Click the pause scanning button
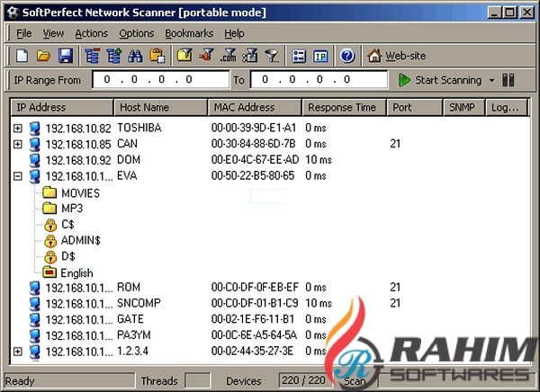Image resolution: width=540 pixels, height=392 pixels. pos(508,80)
